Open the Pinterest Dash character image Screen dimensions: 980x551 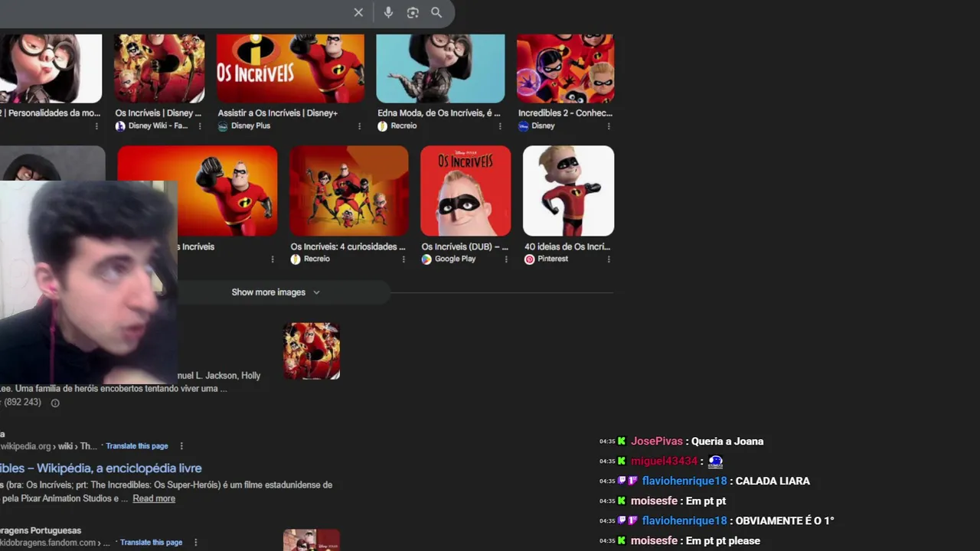click(x=568, y=191)
